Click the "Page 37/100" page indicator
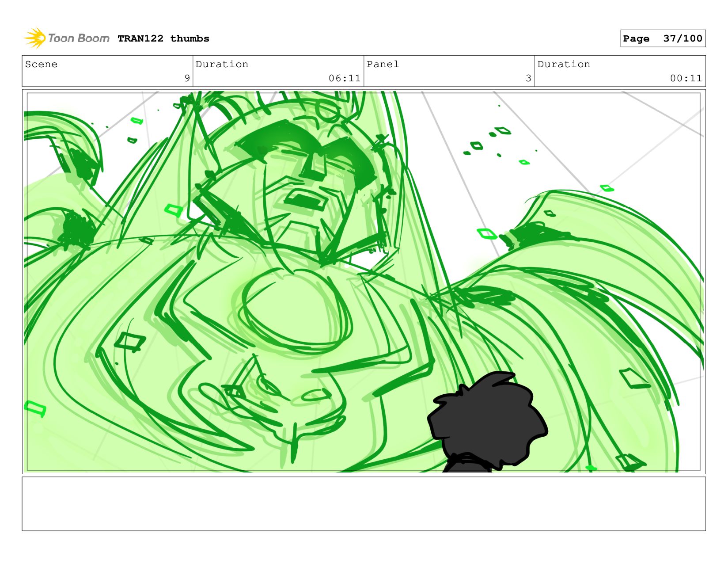Image resolution: width=728 pixels, height=564 pixels. (x=663, y=38)
